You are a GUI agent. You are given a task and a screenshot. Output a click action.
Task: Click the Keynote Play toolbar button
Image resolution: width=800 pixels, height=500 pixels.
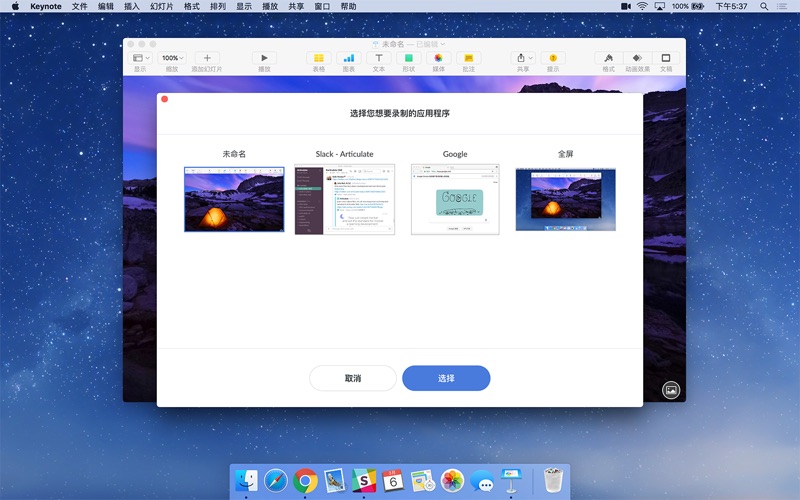click(x=264, y=58)
